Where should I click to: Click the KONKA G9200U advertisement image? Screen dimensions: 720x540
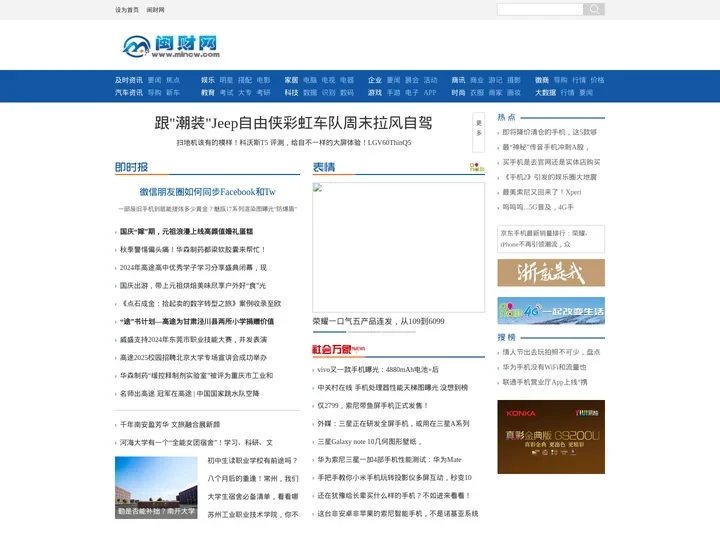click(x=551, y=437)
